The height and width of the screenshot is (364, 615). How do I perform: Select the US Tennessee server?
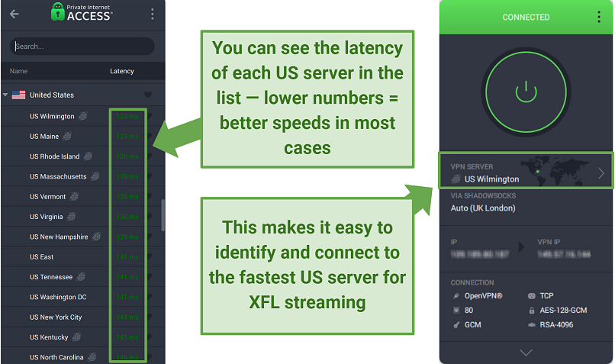[82, 276]
